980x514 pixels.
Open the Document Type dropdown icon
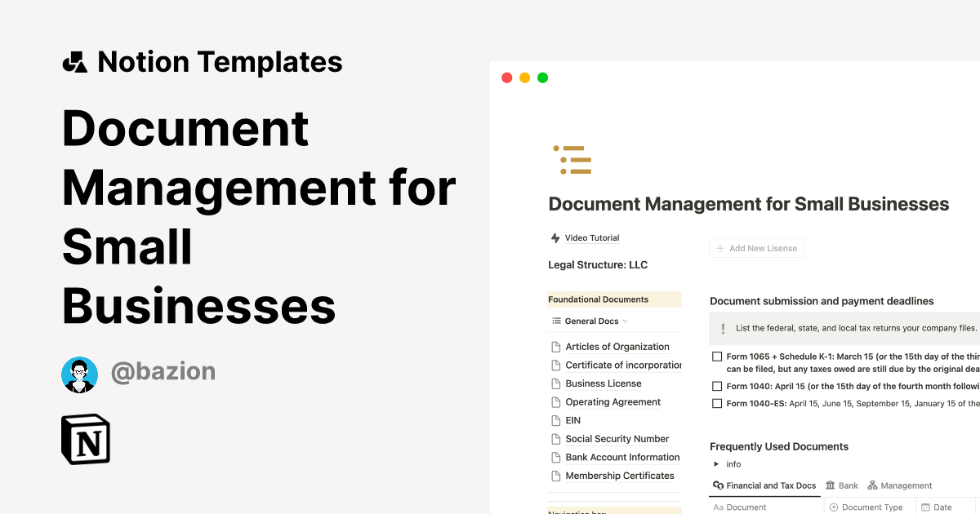click(834, 507)
